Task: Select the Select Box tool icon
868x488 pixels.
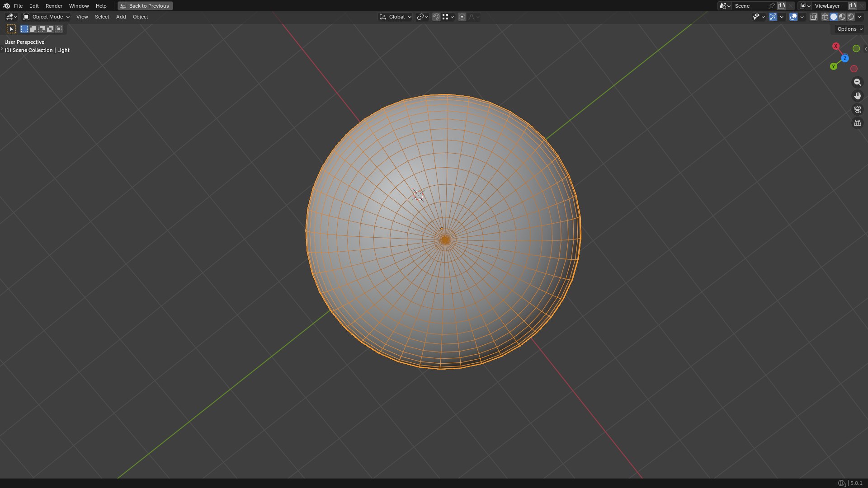Action: pos(12,29)
